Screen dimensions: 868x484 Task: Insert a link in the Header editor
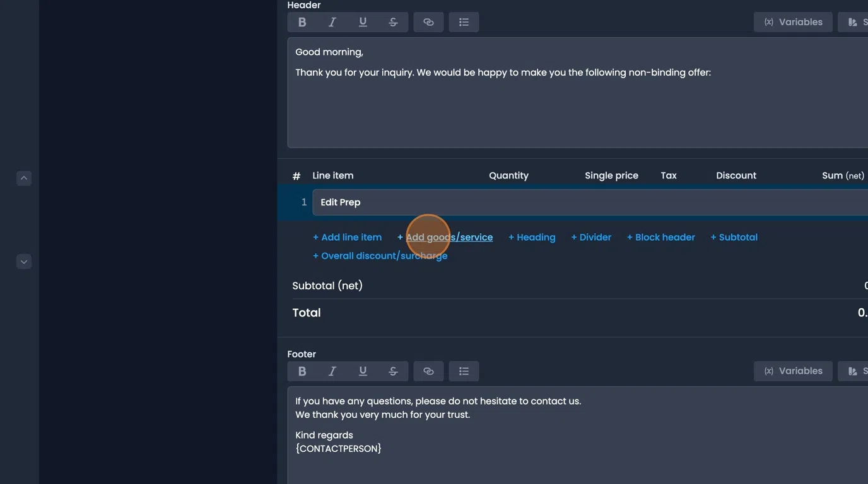point(428,21)
